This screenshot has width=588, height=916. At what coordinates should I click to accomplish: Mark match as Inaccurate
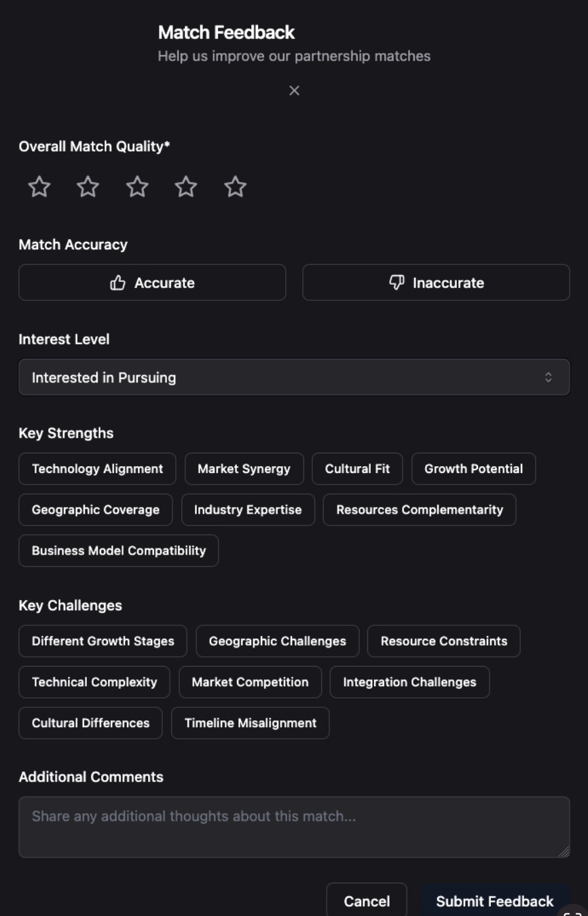tap(436, 283)
